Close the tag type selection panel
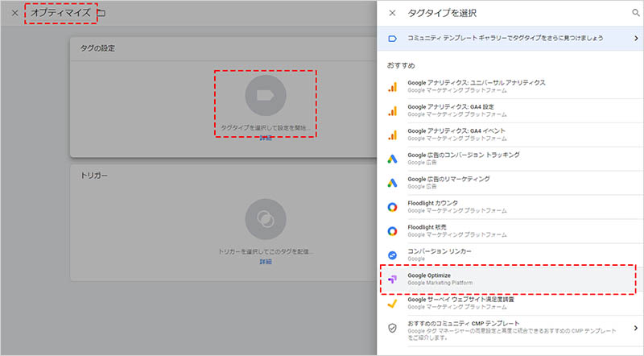 pyautogui.click(x=392, y=14)
